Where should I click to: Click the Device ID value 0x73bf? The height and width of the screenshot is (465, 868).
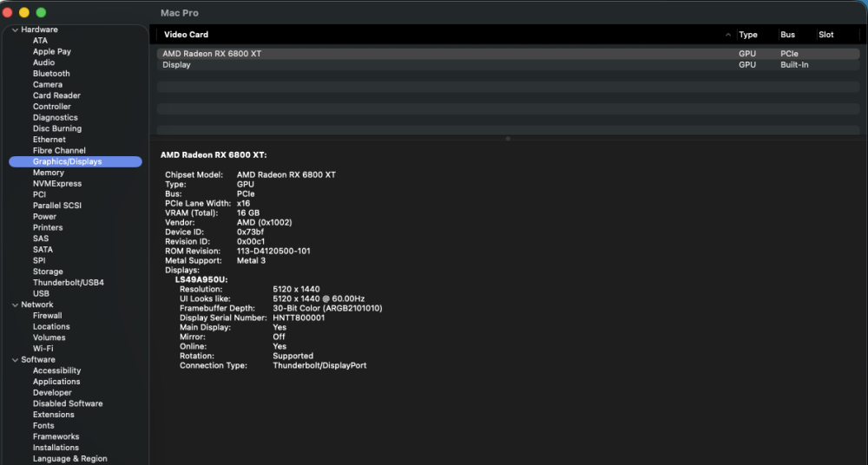click(250, 232)
